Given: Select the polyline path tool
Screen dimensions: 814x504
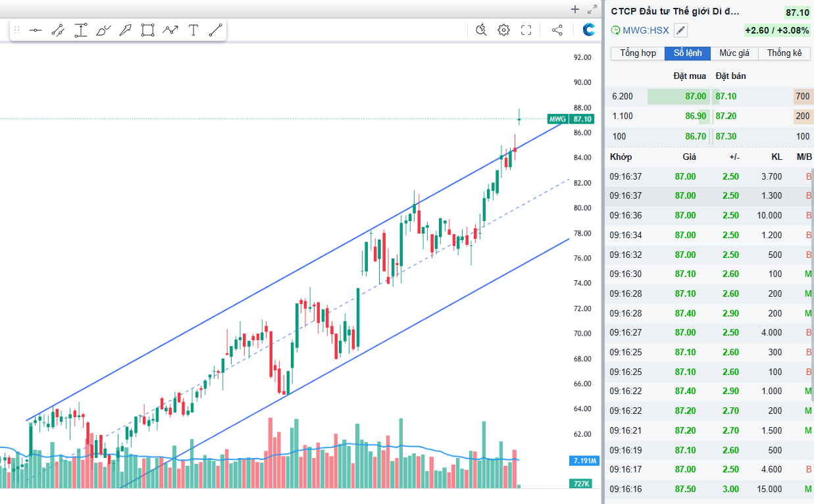Looking at the screenshot, I should (170, 30).
